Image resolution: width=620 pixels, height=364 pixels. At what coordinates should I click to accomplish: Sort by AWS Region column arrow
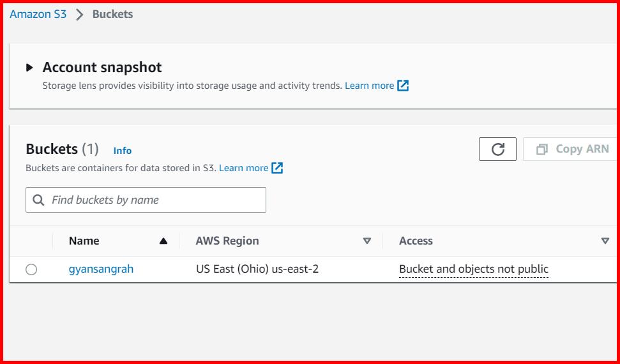click(x=367, y=241)
